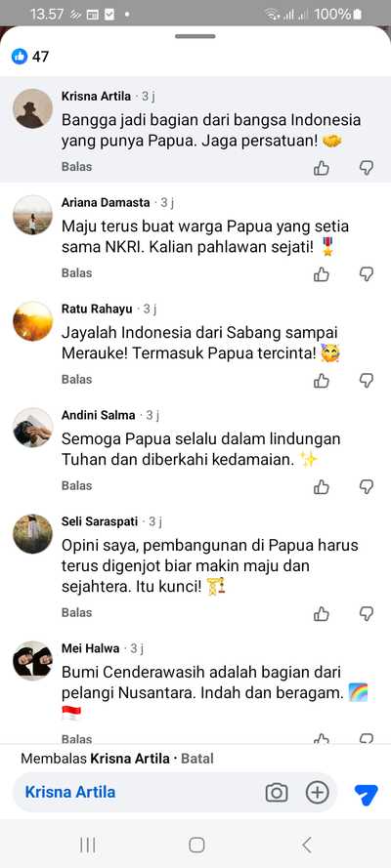Click Balas under Seli Saraspati's comment
Screen dimensions: 391x868
click(76, 612)
